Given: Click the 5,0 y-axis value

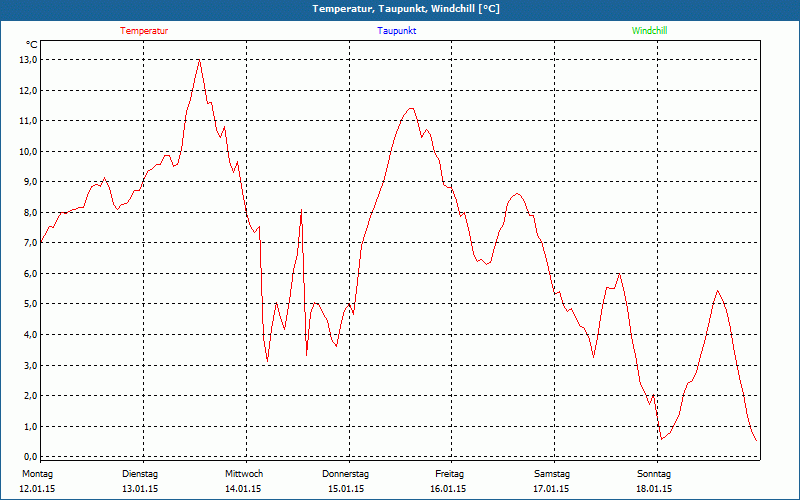Looking at the screenshot, I should tap(31, 304).
